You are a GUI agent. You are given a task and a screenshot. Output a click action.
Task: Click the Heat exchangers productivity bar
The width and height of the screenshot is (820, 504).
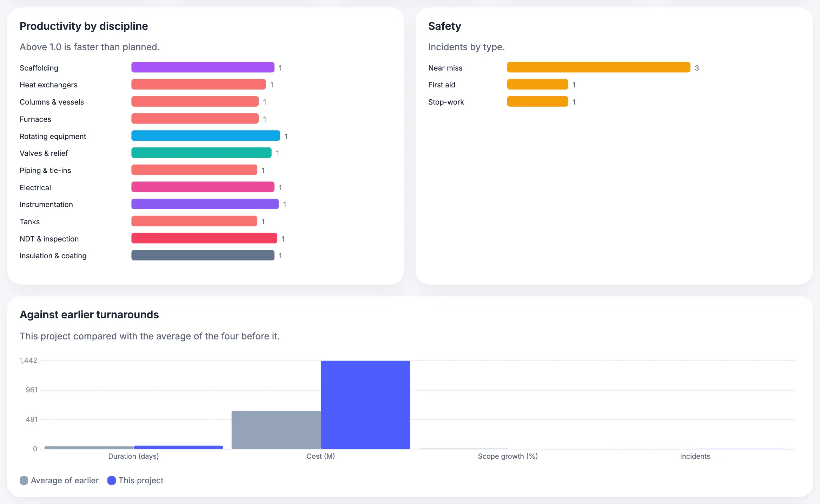click(198, 84)
